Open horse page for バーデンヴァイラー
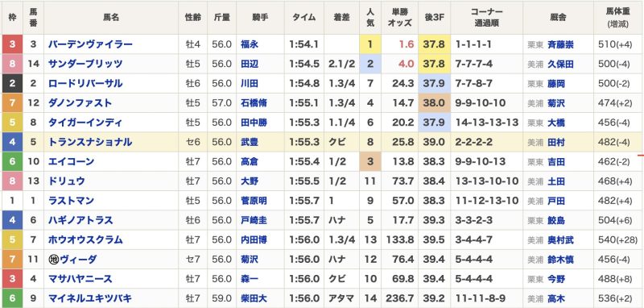 pyautogui.click(x=90, y=44)
